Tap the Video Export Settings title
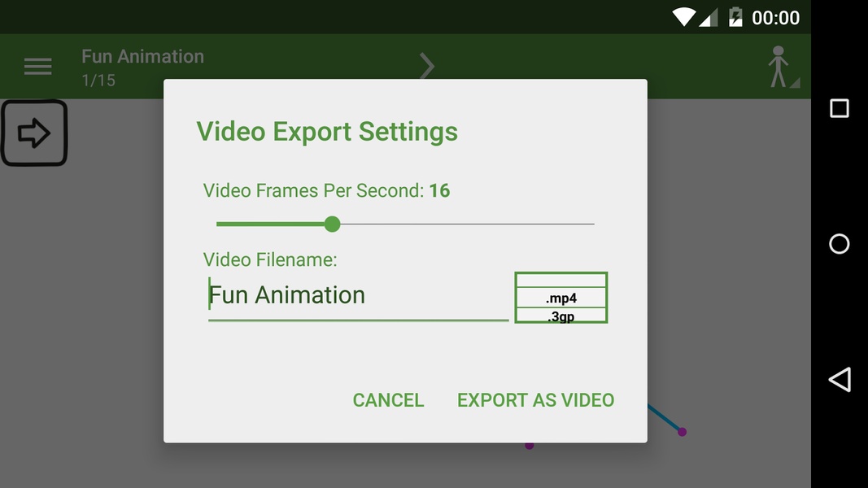The width and height of the screenshot is (868, 488). (327, 132)
